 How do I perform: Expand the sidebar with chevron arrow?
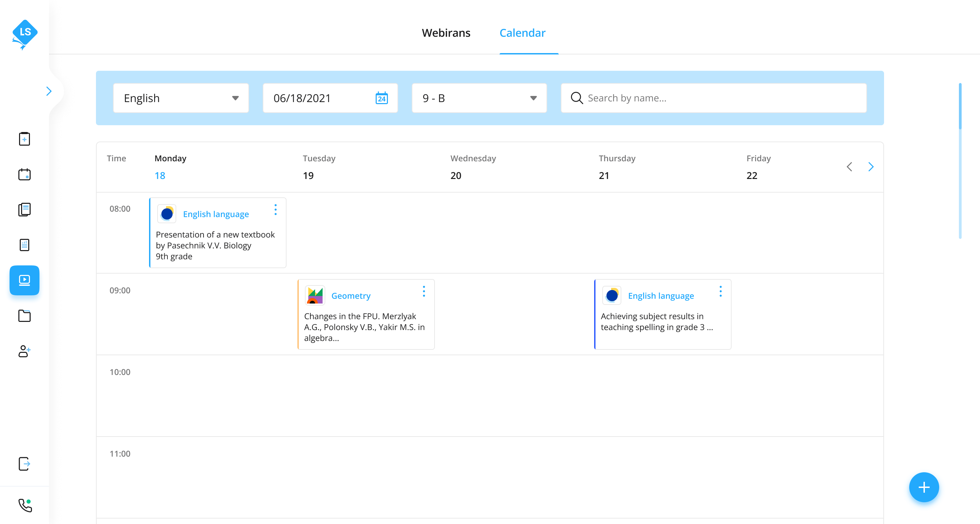point(49,91)
